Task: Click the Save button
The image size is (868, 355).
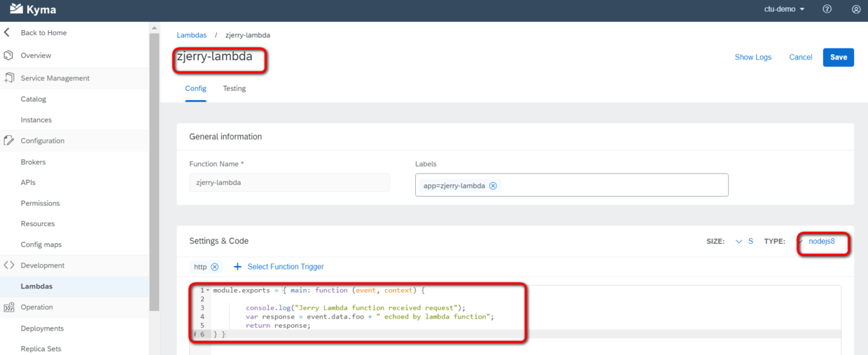Action: pyautogui.click(x=839, y=57)
